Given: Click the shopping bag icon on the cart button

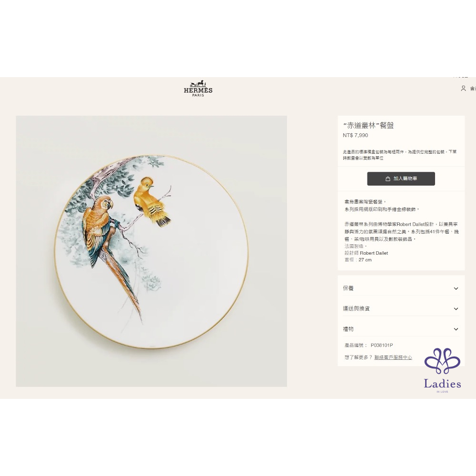Looking at the screenshot, I should [x=387, y=179].
